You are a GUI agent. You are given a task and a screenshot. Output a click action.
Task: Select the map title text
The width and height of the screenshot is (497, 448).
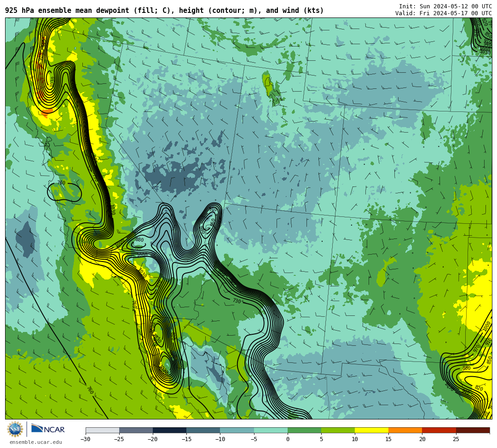coord(164,11)
